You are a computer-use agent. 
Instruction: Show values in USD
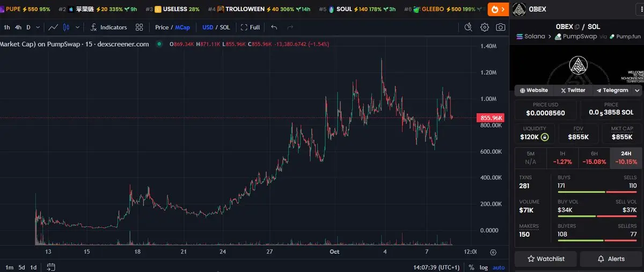tap(208, 27)
